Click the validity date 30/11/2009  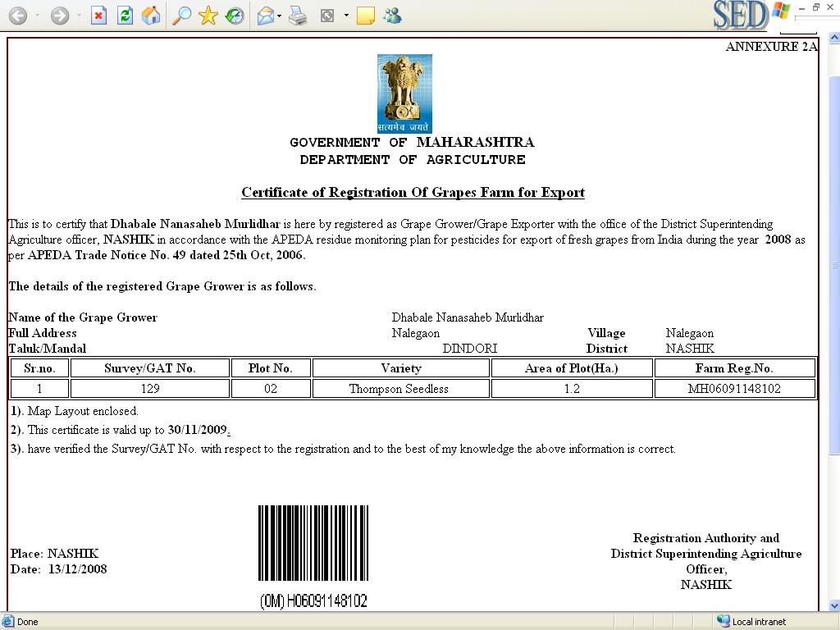[x=197, y=430]
